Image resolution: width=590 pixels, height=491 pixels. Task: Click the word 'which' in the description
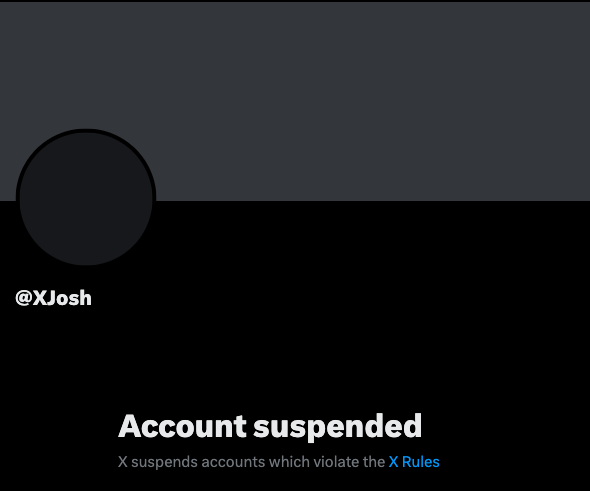[x=289, y=462]
